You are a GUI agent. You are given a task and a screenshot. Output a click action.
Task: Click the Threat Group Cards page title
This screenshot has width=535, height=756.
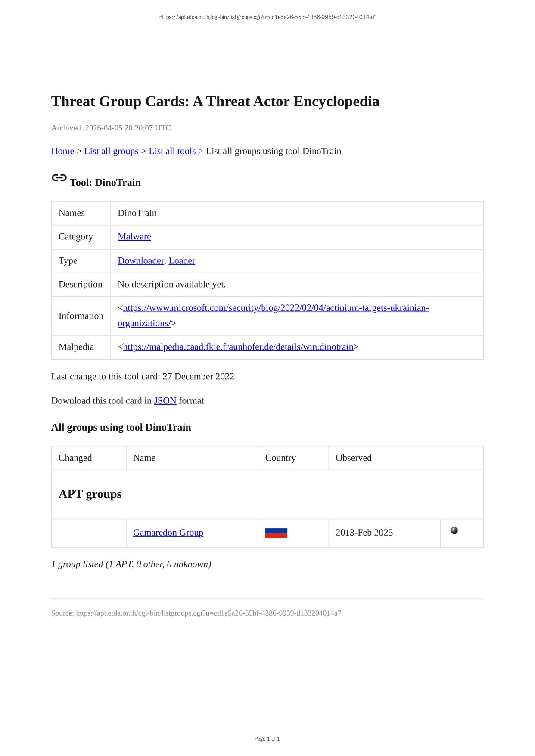pyautogui.click(x=215, y=102)
